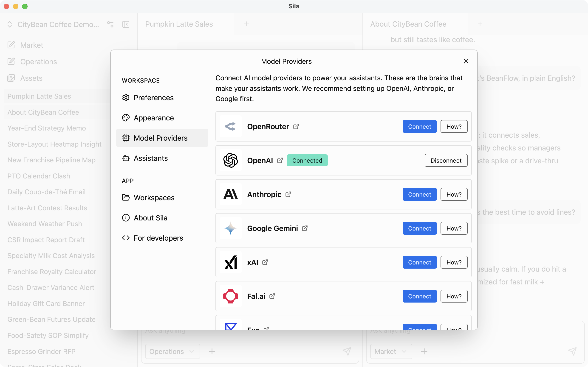Image resolution: width=588 pixels, height=367 pixels.
Task: Click the compose icon beside Operations
Action: 11,61
